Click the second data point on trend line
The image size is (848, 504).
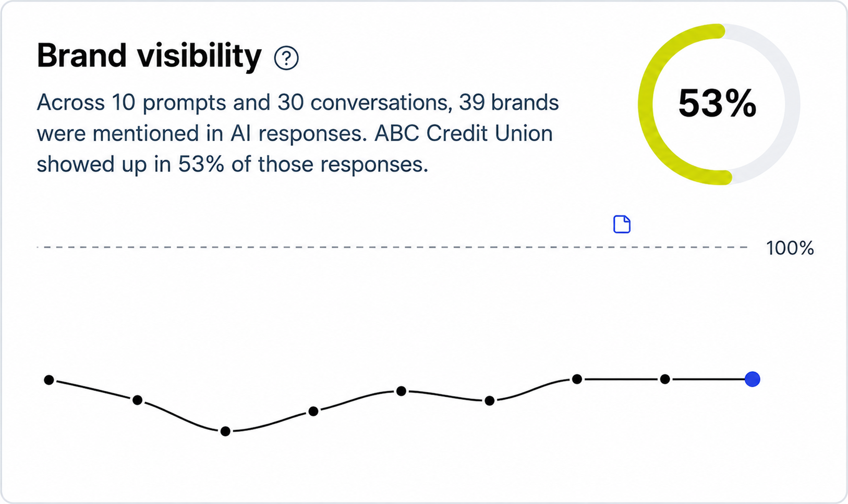[137, 400]
